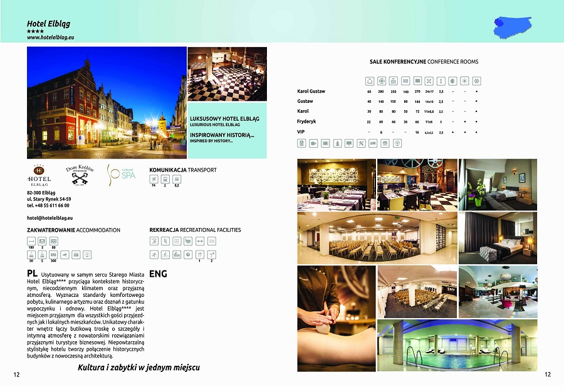
Task: Click the 'REKREACJA RECREATIONAL FACILITIES' heading
Action: [x=196, y=230]
